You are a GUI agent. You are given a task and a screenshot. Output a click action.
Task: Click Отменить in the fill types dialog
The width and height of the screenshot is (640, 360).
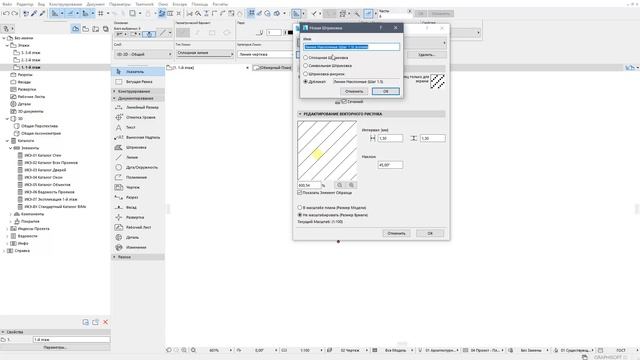pyautogui.click(x=396, y=233)
